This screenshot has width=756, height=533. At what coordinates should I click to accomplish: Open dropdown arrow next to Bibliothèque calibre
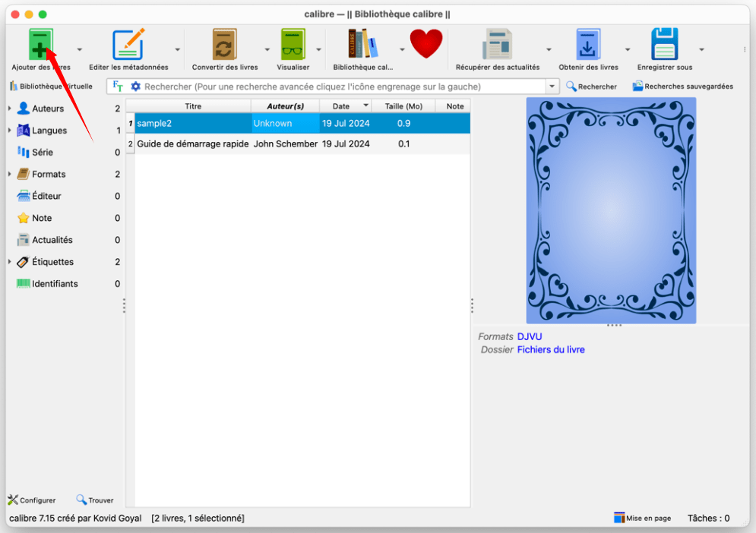point(402,49)
